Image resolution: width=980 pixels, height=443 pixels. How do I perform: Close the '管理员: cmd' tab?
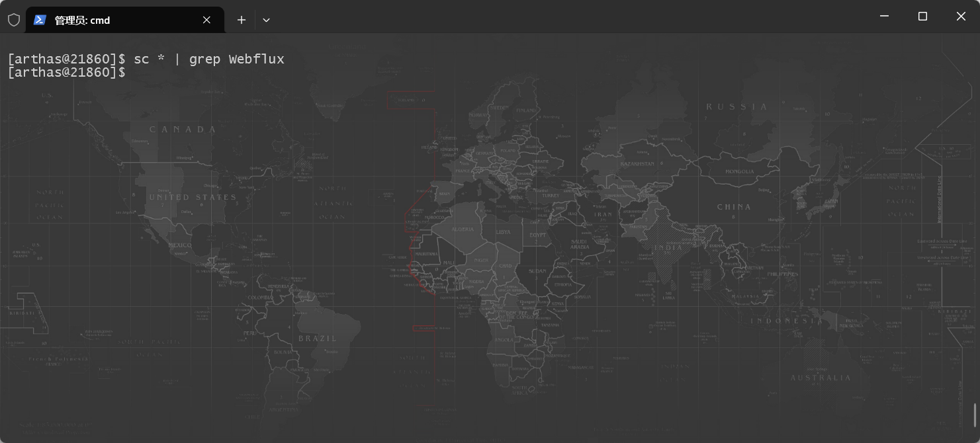206,20
